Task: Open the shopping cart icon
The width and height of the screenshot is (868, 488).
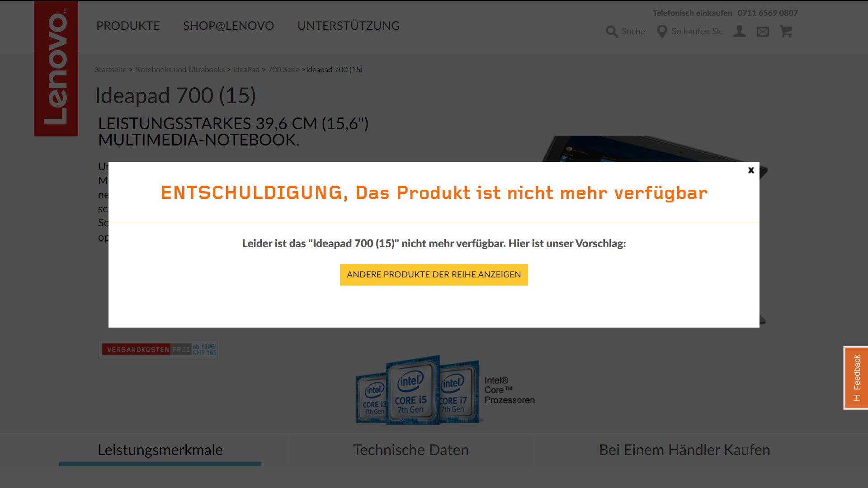Action: [786, 32]
